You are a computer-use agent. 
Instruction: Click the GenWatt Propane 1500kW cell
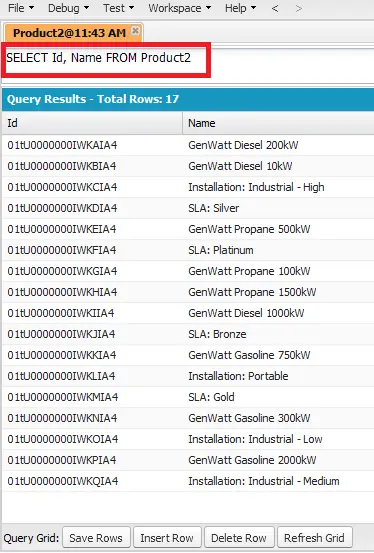tap(278, 292)
